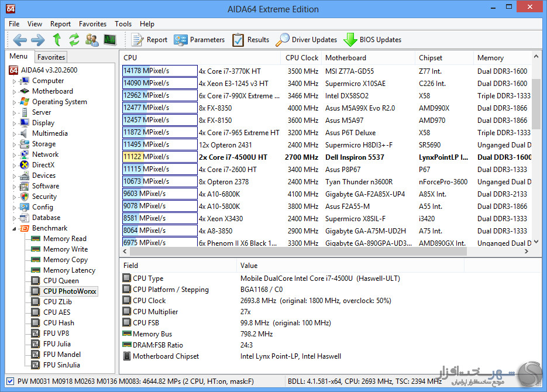Select the highlighted Core i7-4500U result row
Image resolution: width=547 pixels, height=392 pixels.
click(x=328, y=157)
